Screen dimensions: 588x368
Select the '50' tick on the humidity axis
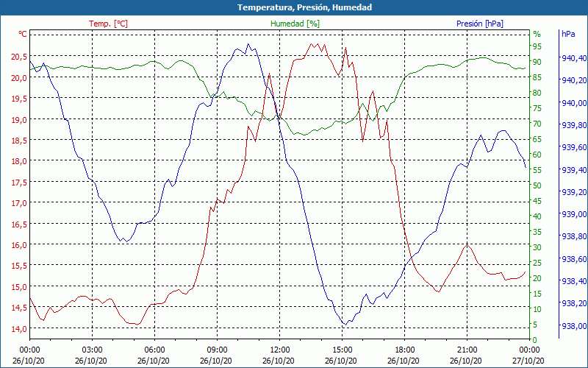(537, 185)
